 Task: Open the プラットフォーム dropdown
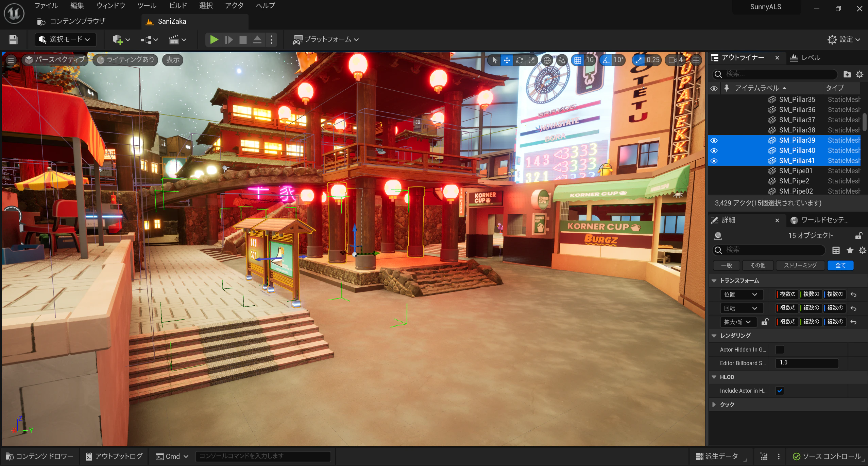point(326,40)
